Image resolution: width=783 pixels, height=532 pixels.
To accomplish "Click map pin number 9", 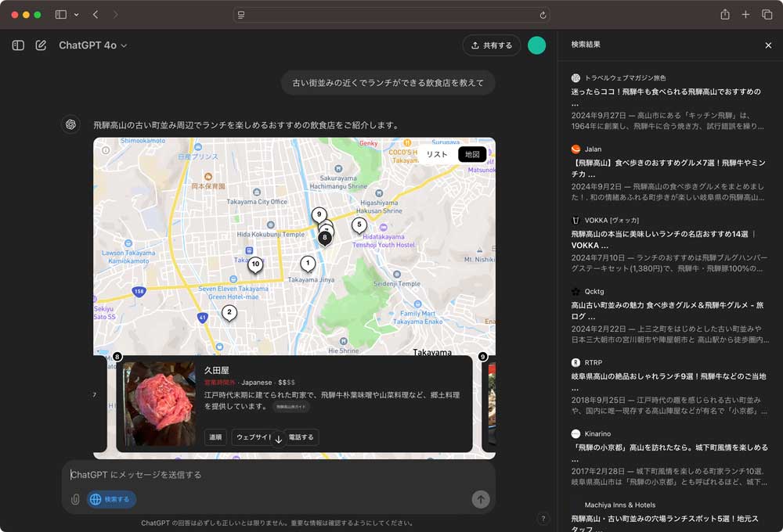I will (319, 214).
